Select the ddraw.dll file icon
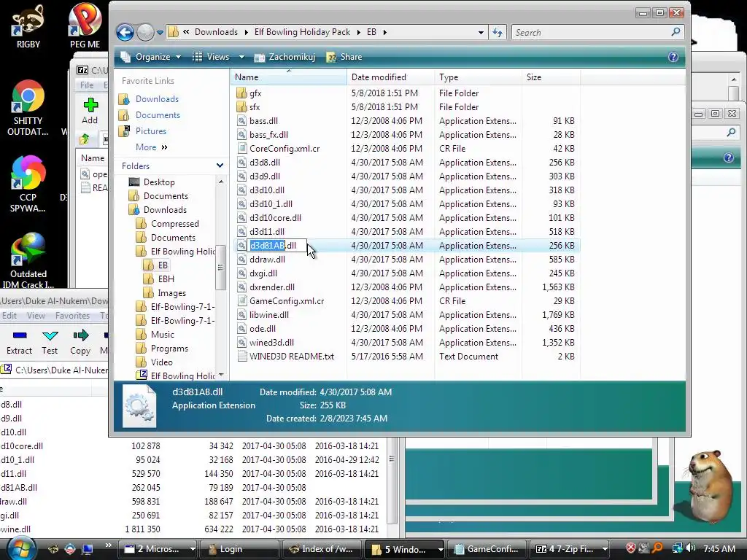Viewport: 747px width, 560px height. point(241,260)
